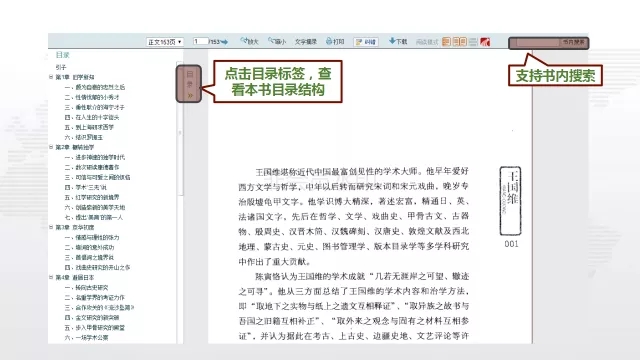Open chapter title 第1章 in contents
Viewport: 640px width, 360px height.
tap(75, 77)
